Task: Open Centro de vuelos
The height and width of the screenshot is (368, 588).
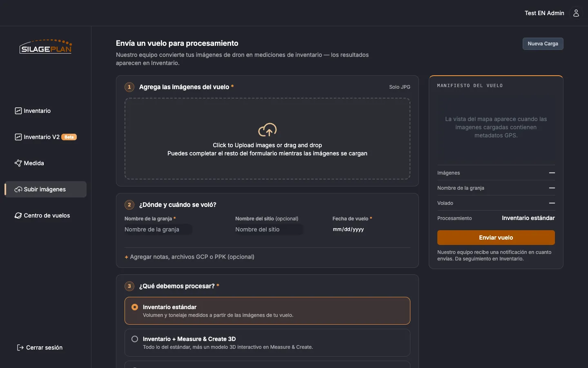Action: 46,215
